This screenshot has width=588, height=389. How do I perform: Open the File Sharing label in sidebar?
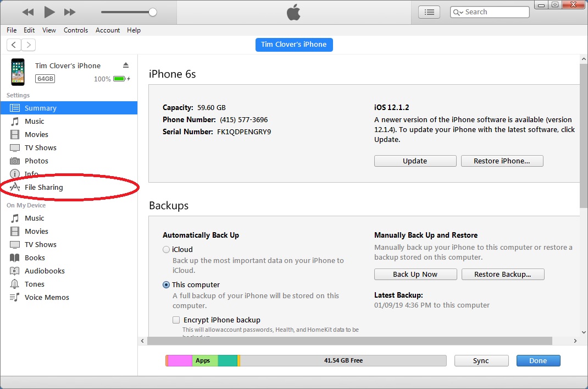44,188
